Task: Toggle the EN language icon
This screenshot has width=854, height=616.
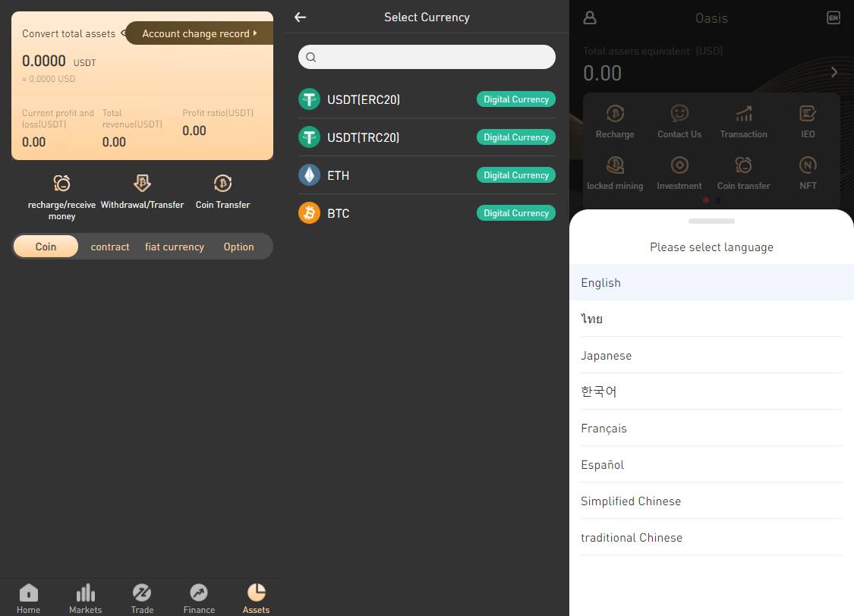Action: point(834,18)
